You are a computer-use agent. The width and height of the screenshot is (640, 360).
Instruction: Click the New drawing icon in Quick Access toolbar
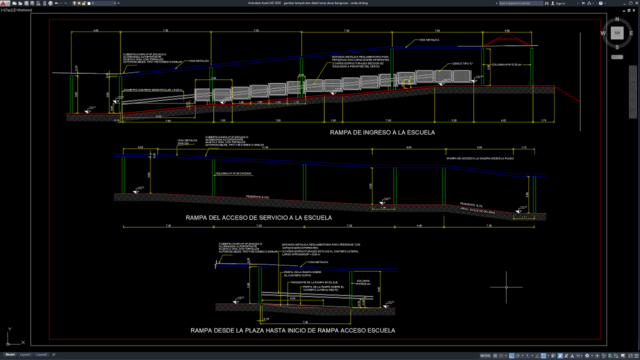pos(14,3)
